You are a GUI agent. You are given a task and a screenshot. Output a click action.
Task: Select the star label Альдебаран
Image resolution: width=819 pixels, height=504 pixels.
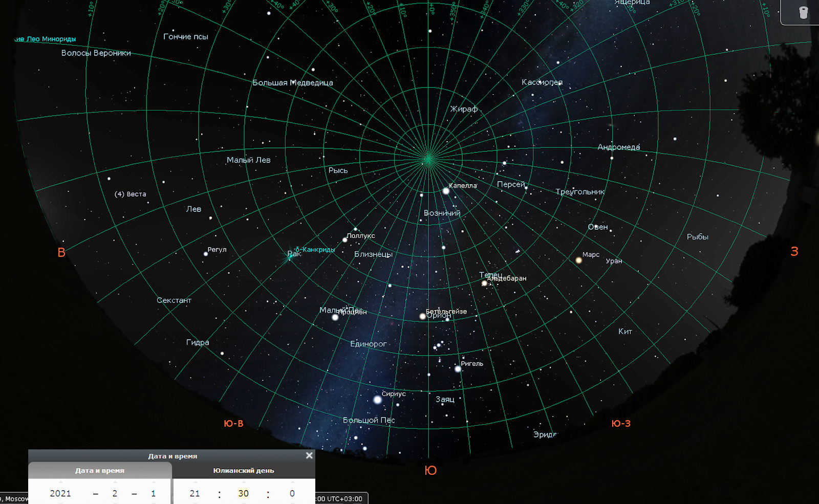507,278
